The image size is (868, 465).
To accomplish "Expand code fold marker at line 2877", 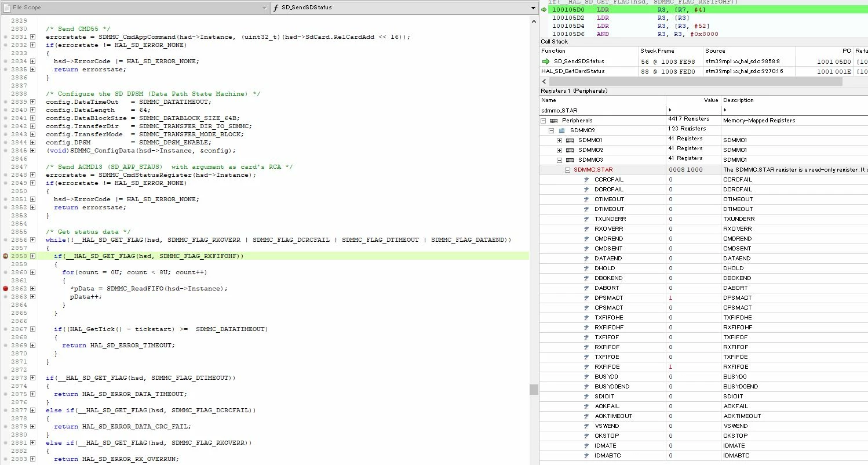I will point(32,410).
